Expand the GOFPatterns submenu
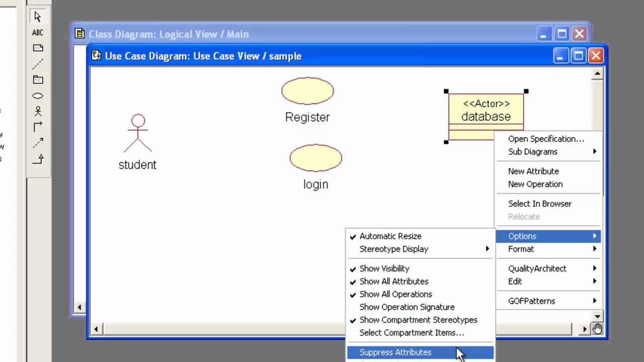 548,301
